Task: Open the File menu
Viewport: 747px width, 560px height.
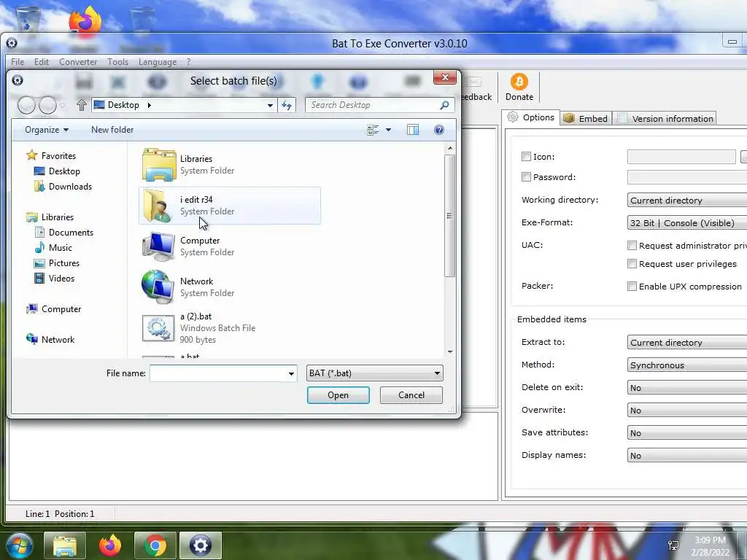Action: (x=18, y=62)
